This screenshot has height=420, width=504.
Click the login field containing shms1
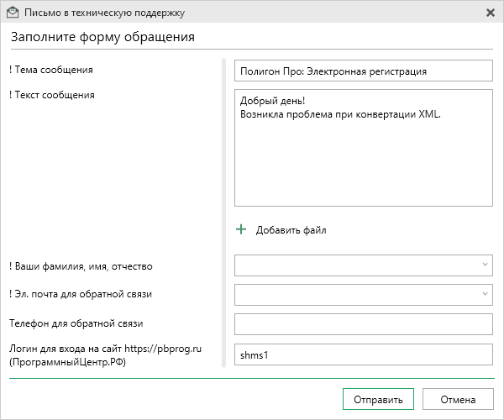click(x=364, y=354)
